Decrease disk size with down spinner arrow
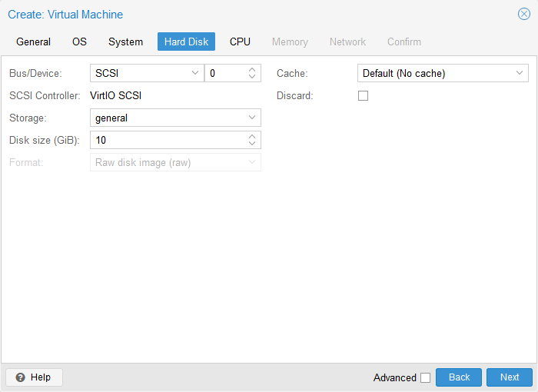Viewport: 538px width, 392px height. tap(252, 144)
